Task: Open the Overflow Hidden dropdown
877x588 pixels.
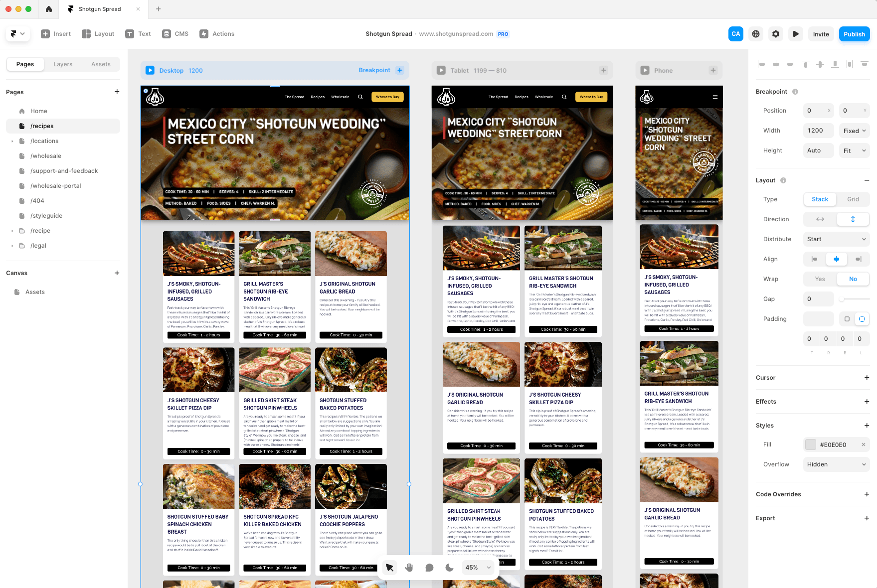Action: click(836, 464)
